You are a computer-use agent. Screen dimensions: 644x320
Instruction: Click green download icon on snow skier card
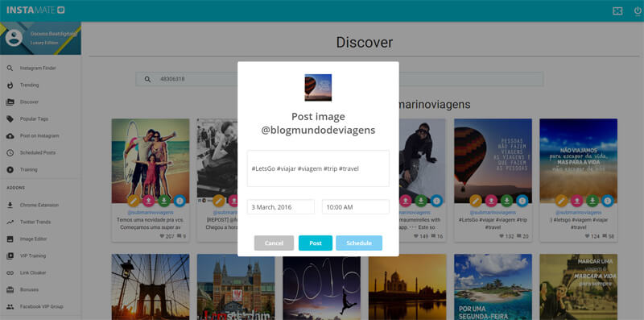tap(421, 201)
